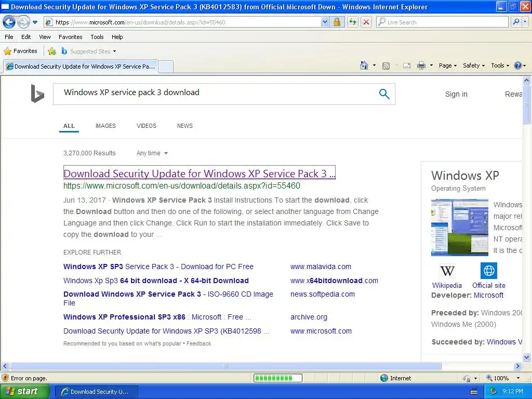The width and height of the screenshot is (532, 399).
Task: Click the Error on page warning icon
Action: [x=5, y=378]
